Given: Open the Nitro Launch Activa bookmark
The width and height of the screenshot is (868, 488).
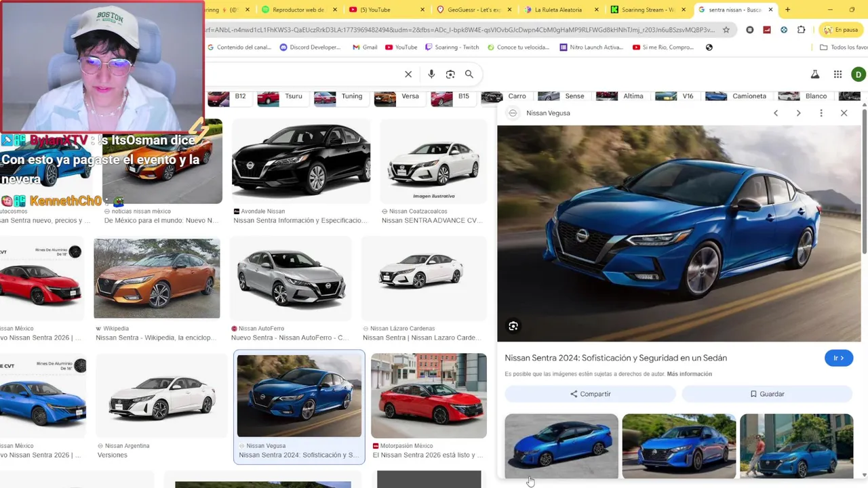Looking at the screenshot, I should coord(591,47).
